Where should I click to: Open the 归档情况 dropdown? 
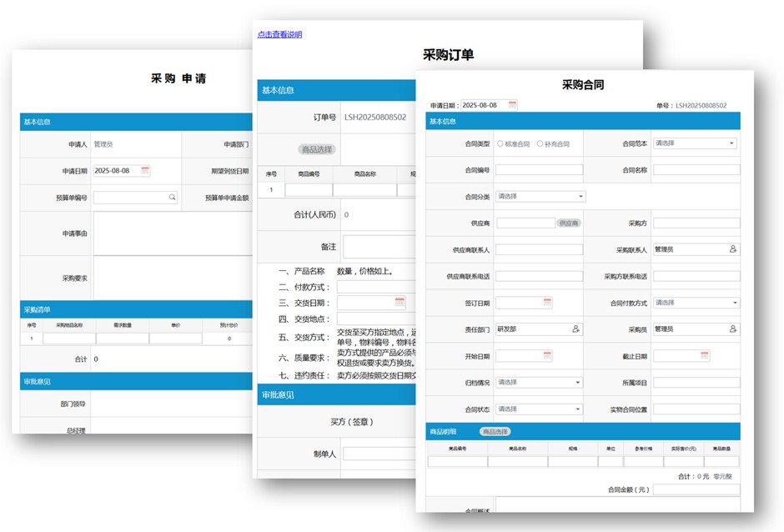coord(577,383)
